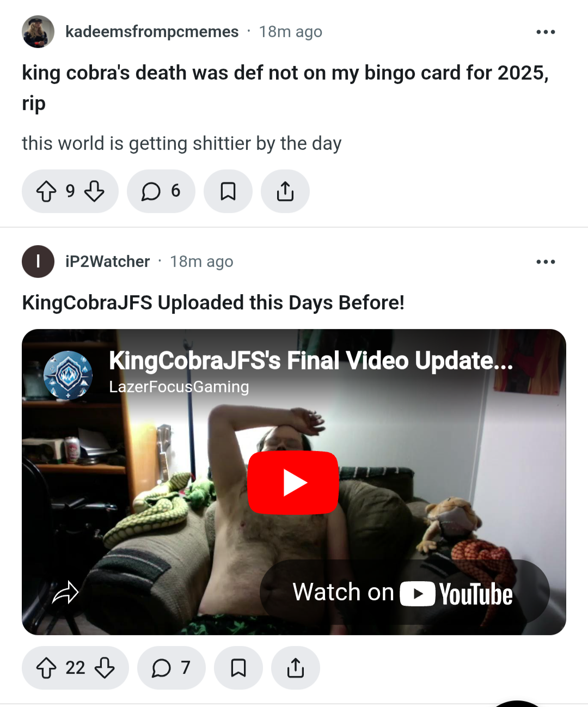Visit kadeemsfrompcmemes user profile

point(152,32)
